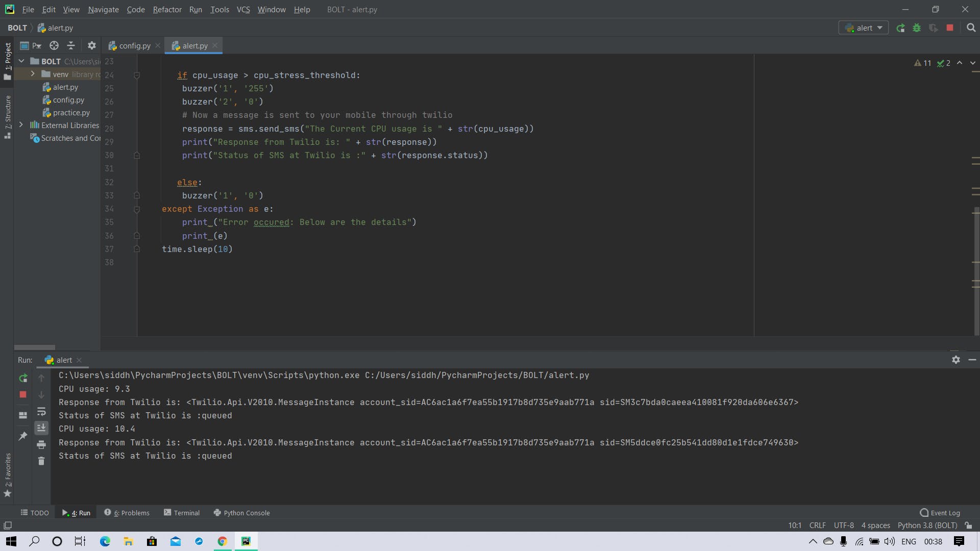Click the editor vertical scrollbar thumb
Viewport: 980px width, 551px height.
coord(976,271)
